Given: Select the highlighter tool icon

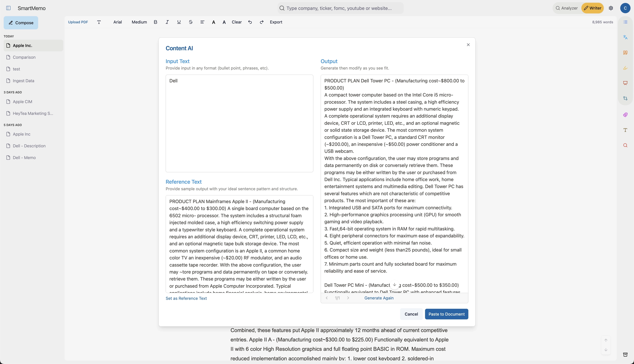Looking at the screenshot, I should tap(625, 68).
